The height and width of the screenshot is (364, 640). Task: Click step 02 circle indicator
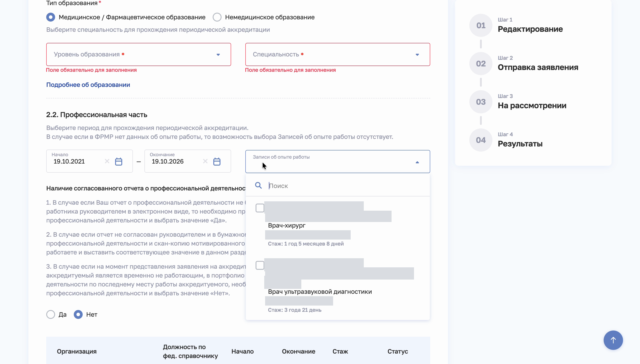tap(481, 64)
